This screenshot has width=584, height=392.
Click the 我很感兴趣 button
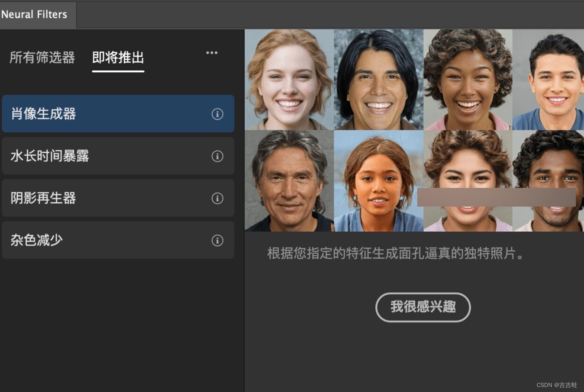[x=423, y=307]
